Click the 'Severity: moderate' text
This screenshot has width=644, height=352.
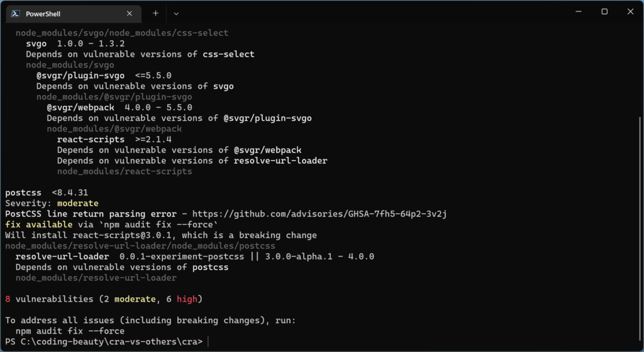[x=52, y=203]
